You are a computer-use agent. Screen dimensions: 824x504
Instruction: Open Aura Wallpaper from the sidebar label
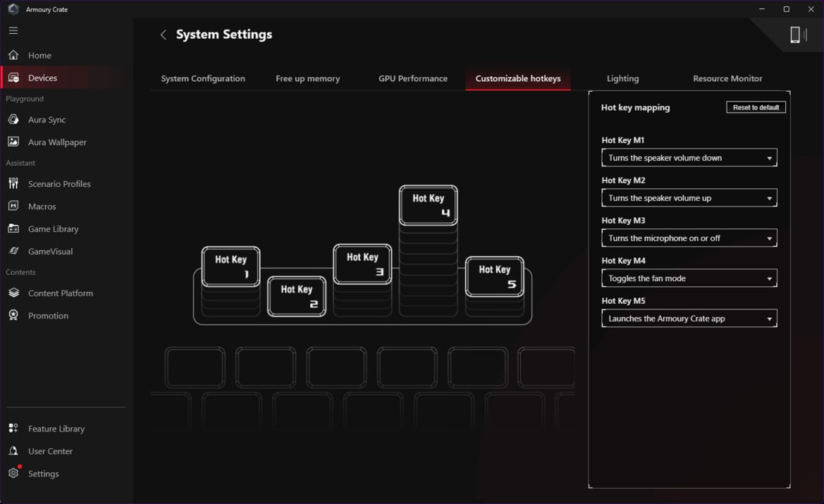pyautogui.click(x=57, y=142)
